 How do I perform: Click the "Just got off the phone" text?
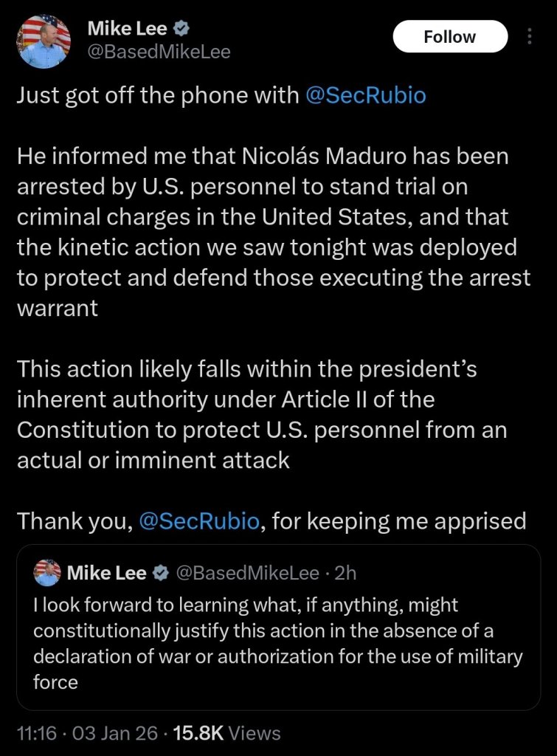pyautogui.click(x=156, y=96)
